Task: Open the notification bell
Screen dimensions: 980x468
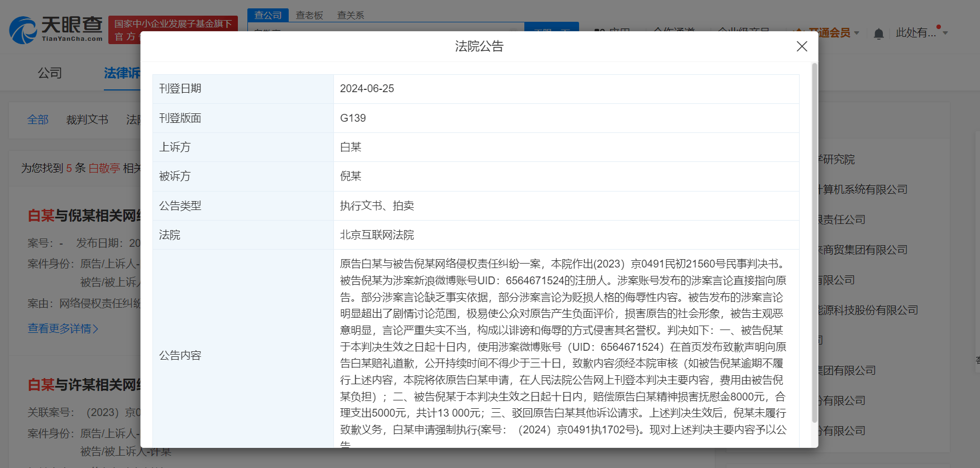Action: [x=878, y=34]
